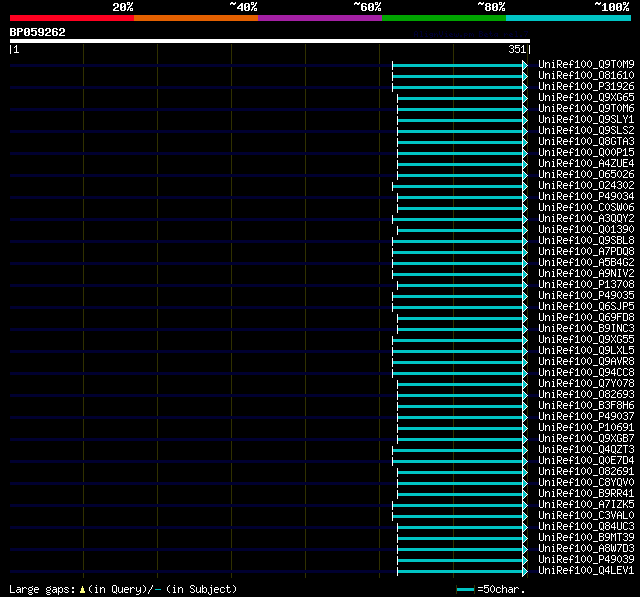The height and width of the screenshot is (597, 640).
Task: Click the Large gaps legend text
Action: click(42, 590)
